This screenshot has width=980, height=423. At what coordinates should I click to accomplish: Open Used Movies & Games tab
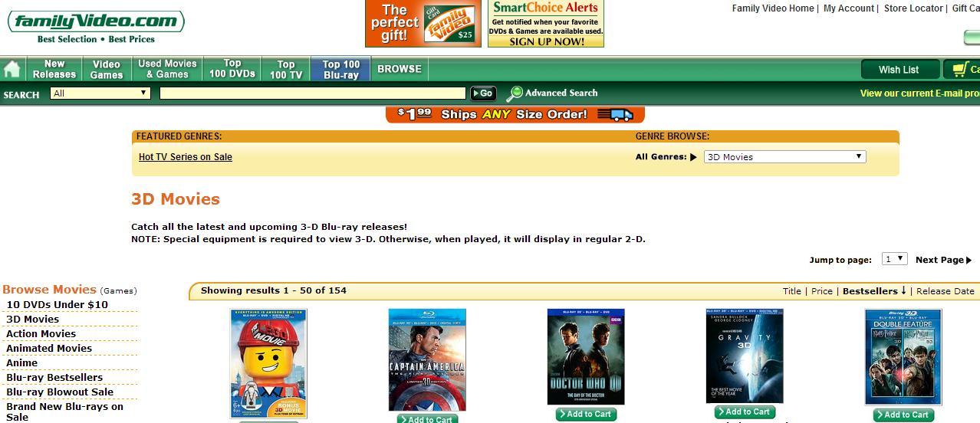[167, 69]
